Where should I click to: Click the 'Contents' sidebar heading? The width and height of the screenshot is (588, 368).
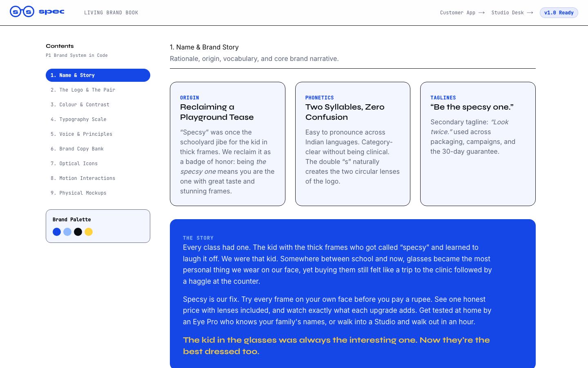point(60,46)
